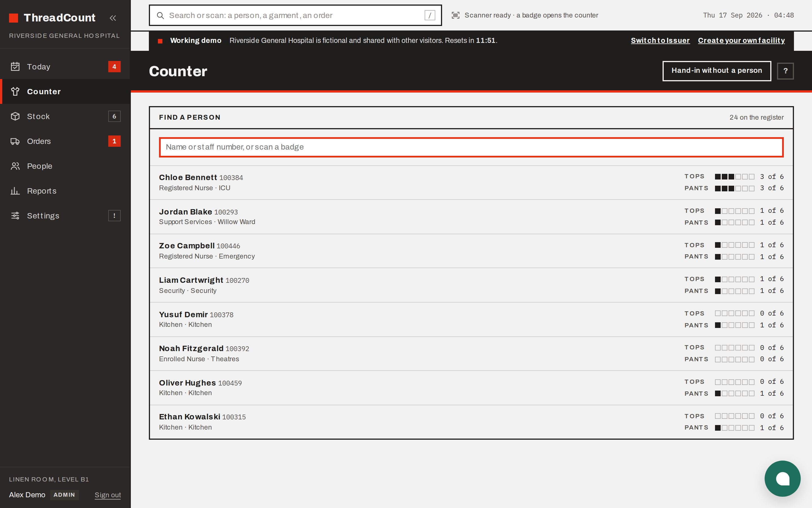Screen dimensions: 812x508
Task: Open the chat bubble widget
Action: pyautogui.click(x=782, y=478)
